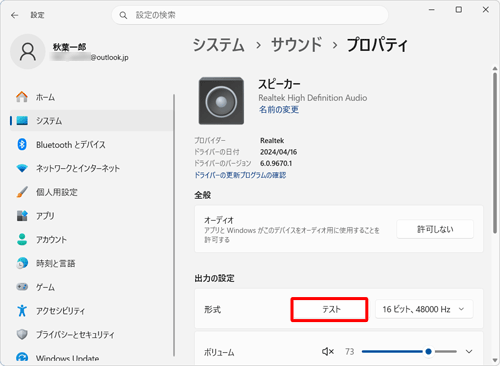Go to システム breadcrumb
This screenshot has height=366, width=500.
click(219, 45)
